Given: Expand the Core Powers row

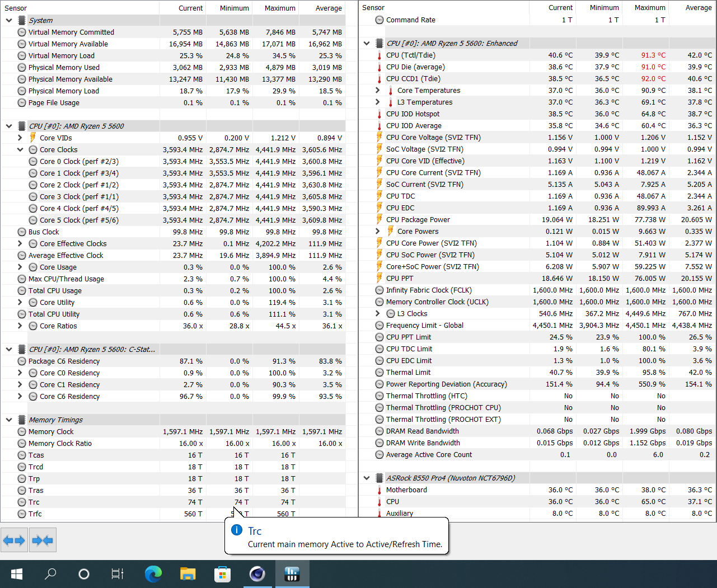Looking at the screenshot, I should click(x=378, y=231).
